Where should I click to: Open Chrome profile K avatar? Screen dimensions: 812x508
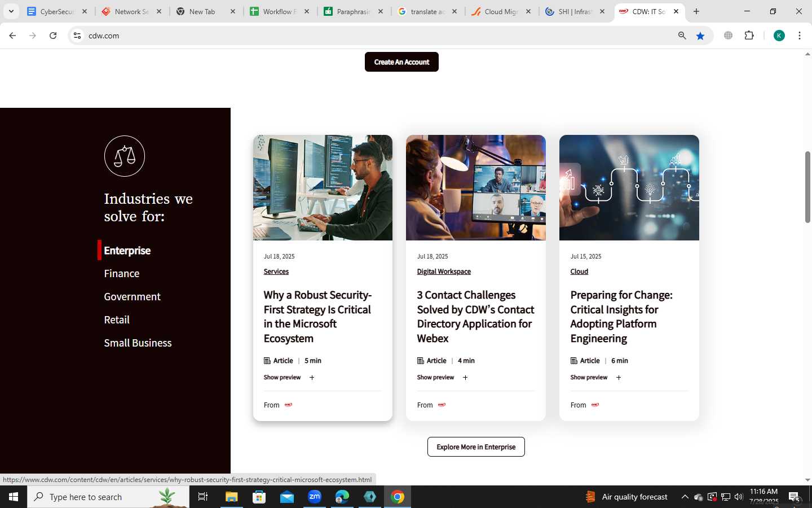coord(779,36)
